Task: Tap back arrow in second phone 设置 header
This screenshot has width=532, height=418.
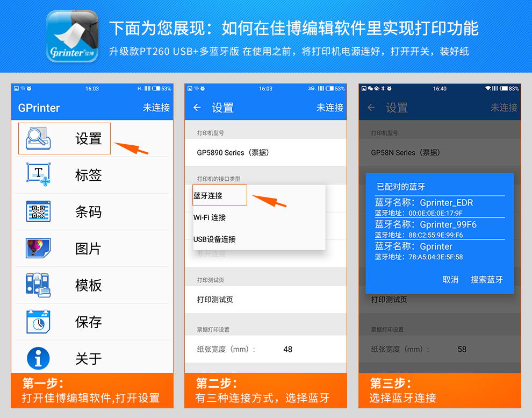Action: (197, 108)
